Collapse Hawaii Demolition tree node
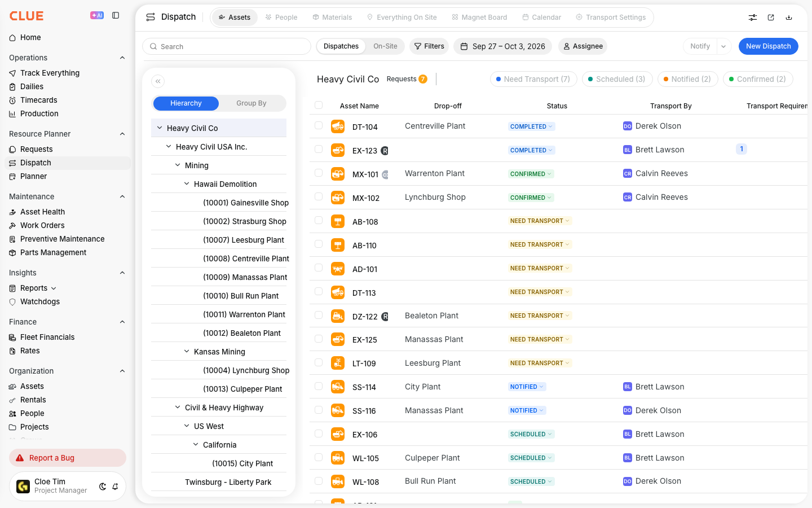Screen dimensions: 812x508 (x=187, y=184)
